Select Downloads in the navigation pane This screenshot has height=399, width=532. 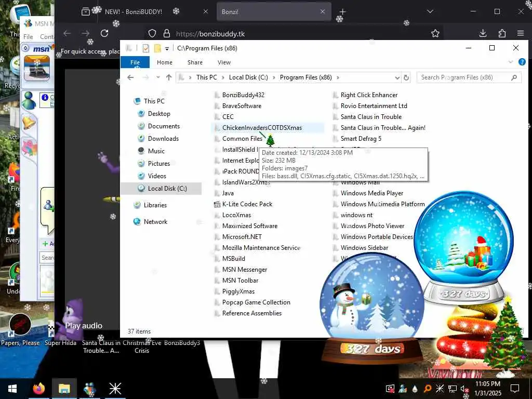coord(163,138)
